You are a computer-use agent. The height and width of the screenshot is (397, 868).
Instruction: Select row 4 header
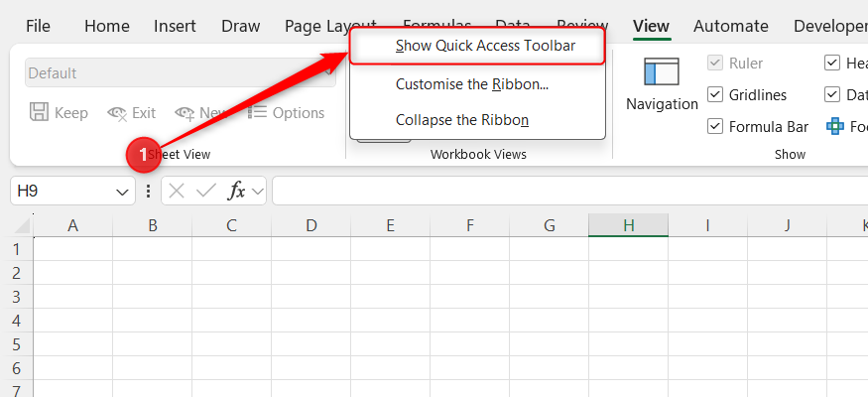click(17, 321)
